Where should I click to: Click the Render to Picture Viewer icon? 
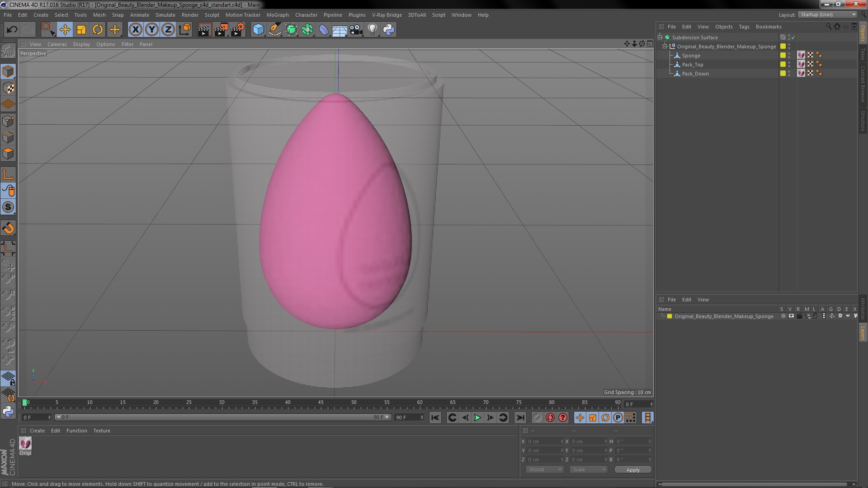point(221,30)
